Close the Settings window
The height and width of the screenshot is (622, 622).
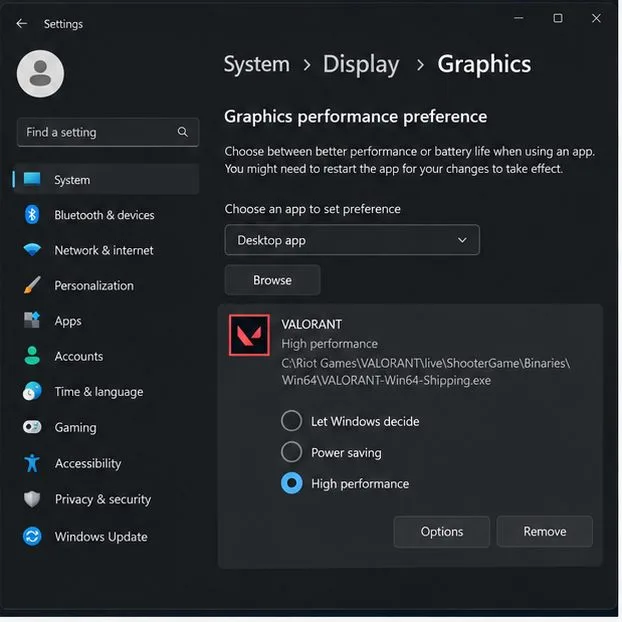tap(596, 18)
